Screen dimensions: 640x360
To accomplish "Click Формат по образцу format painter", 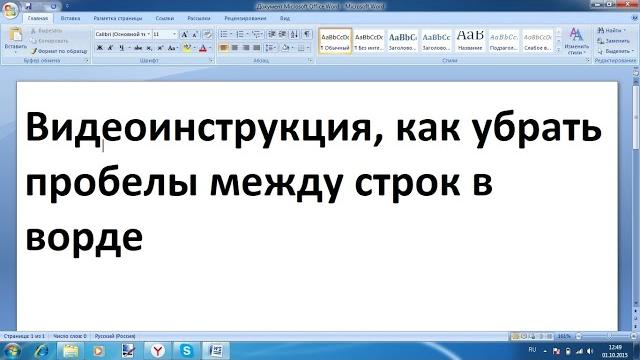I will pyautogui.click(x=59, y=51).
